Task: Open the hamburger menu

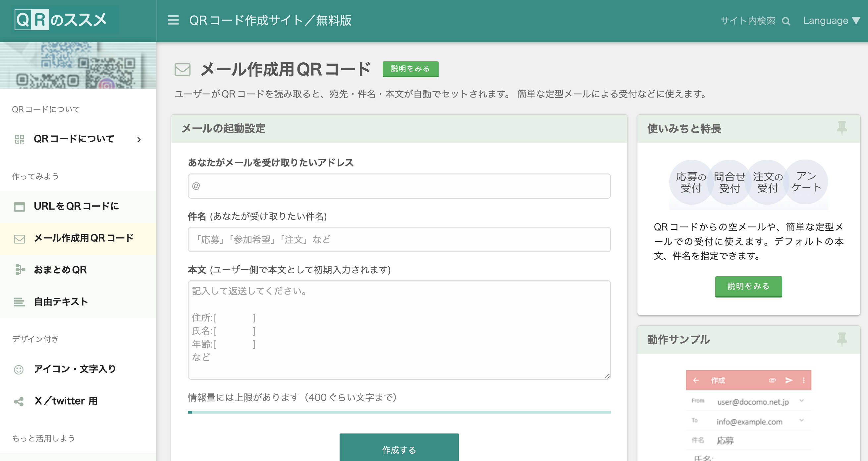Action: tap(173, 20)
